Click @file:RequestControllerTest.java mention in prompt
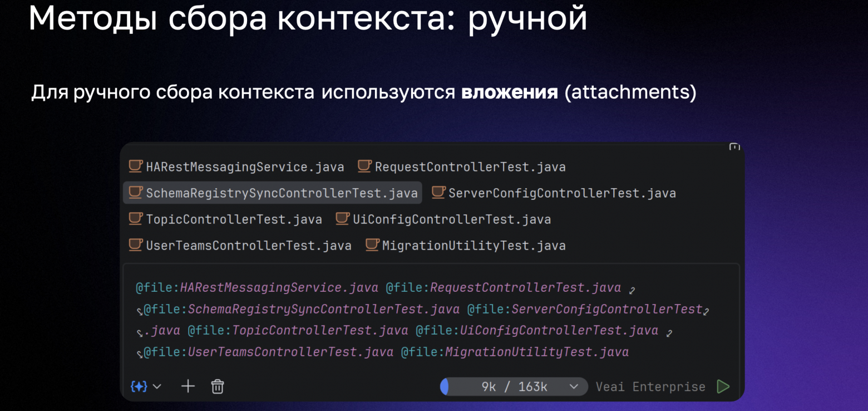The width and height of the screenshot is (868, 411). click(x=504, y=288)
